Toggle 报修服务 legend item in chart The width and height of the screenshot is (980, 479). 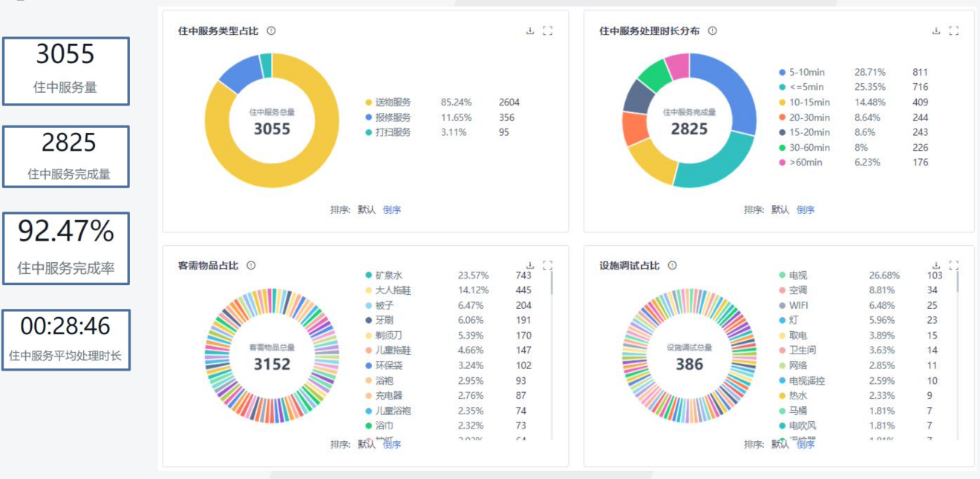(388, 117)
